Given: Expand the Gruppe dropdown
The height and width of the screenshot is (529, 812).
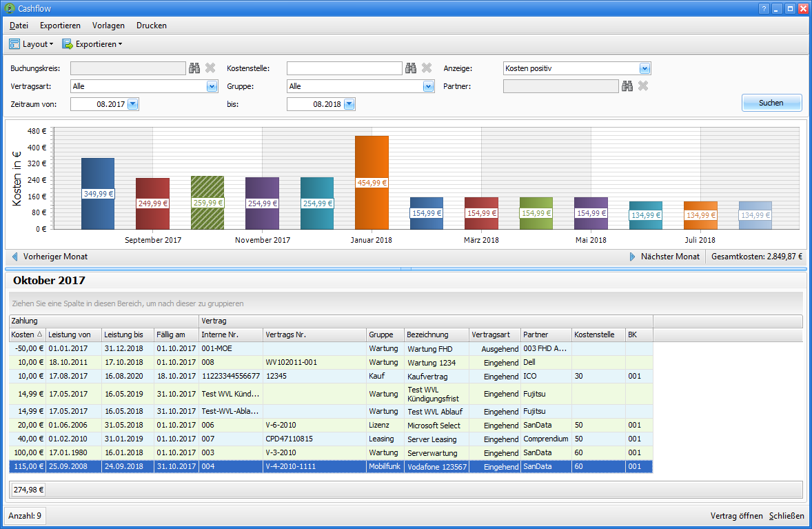Looking at the screenshot, I should pyautogui.click(x=428, y=86).
